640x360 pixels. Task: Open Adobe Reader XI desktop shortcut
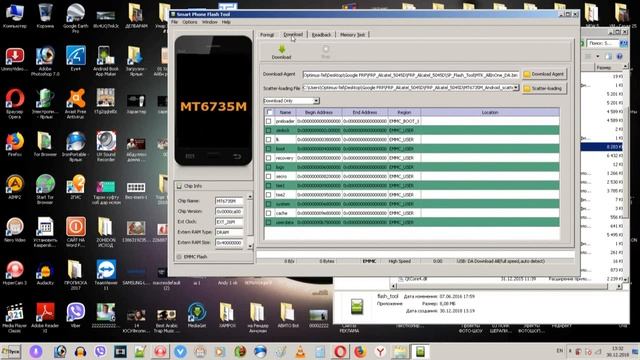(45, 318)
